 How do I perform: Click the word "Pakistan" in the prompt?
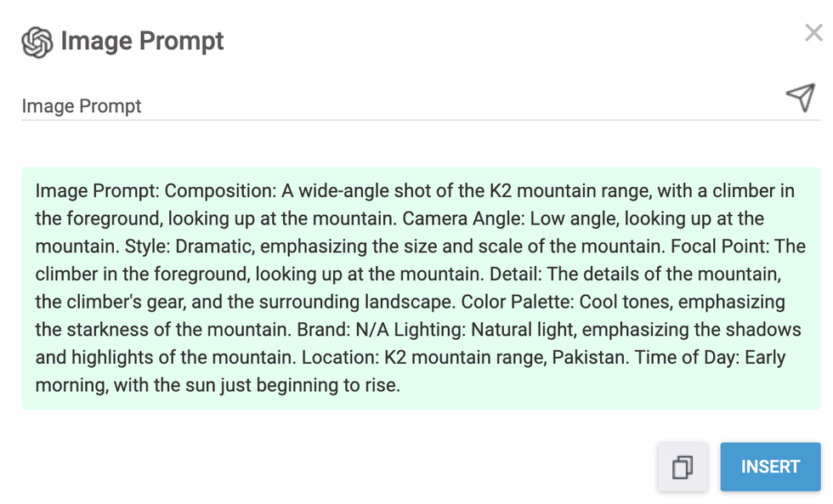coord(586,358)
